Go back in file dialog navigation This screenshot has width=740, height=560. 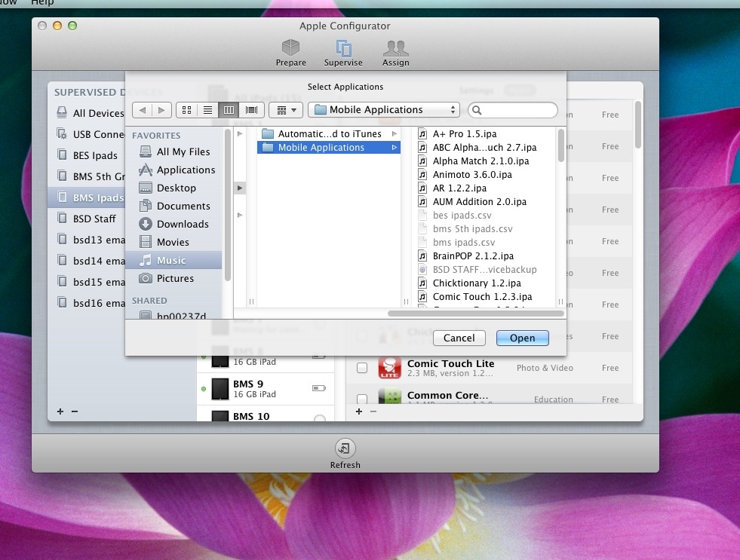pos(142,110)
